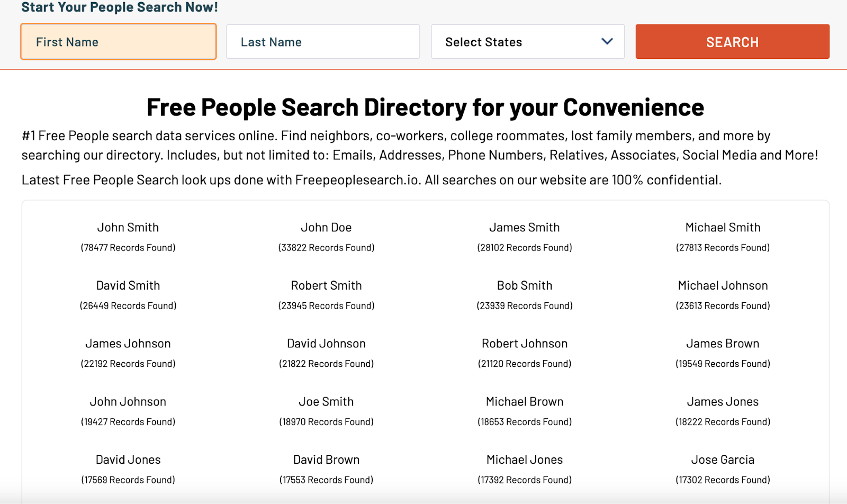Go to Michael Johnson records
This screenshot has width=847, height=504.
click(723, 286)
